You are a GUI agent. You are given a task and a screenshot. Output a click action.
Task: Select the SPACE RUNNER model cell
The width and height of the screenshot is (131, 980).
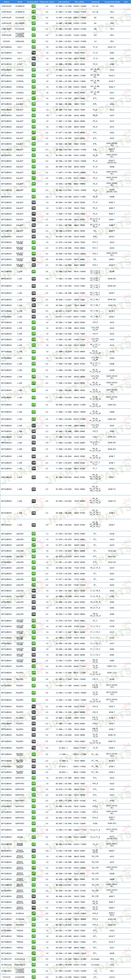pos(20,851)
